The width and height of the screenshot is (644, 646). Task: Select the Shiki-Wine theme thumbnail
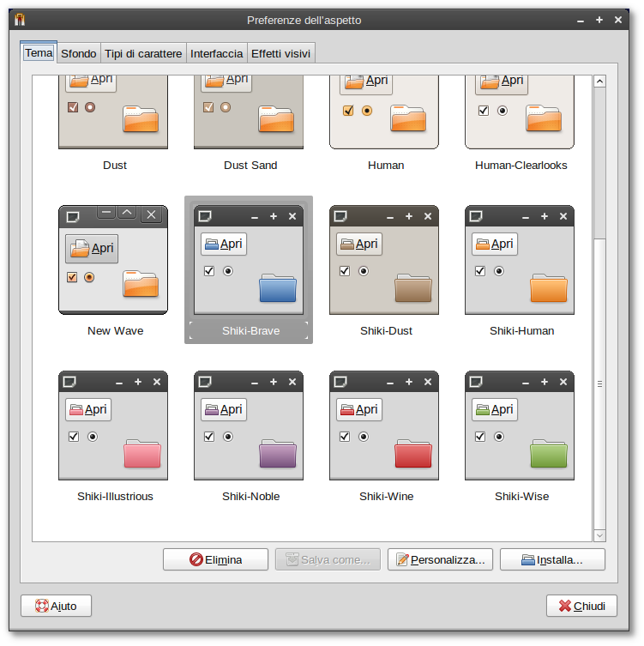[x=384, y=426]
